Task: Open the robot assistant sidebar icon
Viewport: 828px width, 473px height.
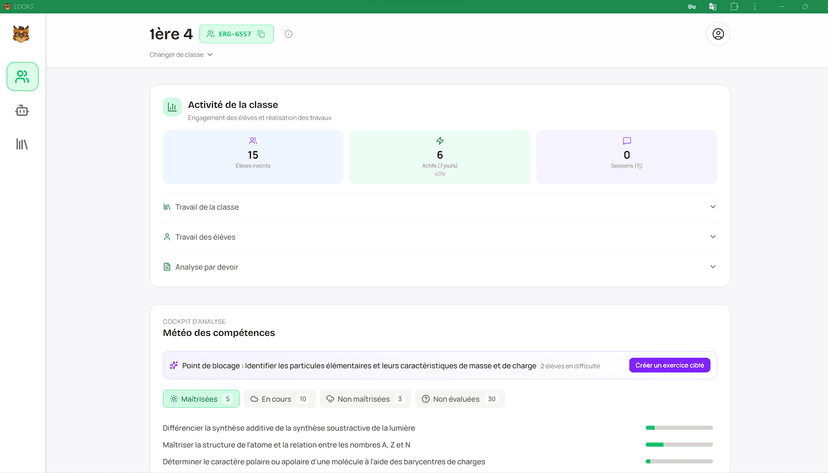Action: [x=22, y=111]
